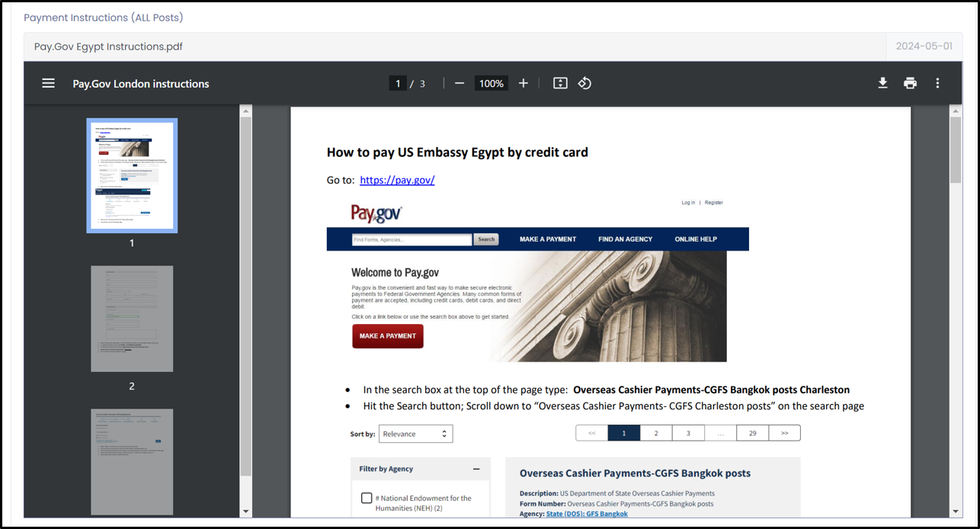Open the Sort by Relevance dropdown

coord(415,434)
